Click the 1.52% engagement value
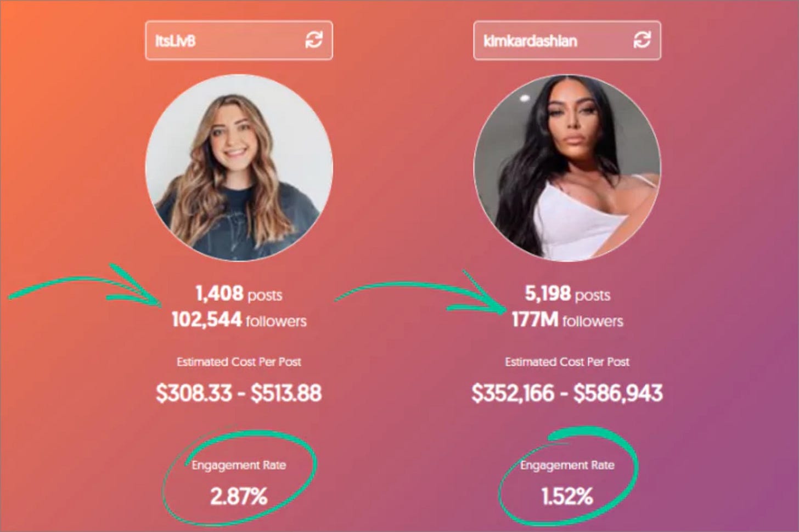 pyautogui.click(x=566, y=495)
